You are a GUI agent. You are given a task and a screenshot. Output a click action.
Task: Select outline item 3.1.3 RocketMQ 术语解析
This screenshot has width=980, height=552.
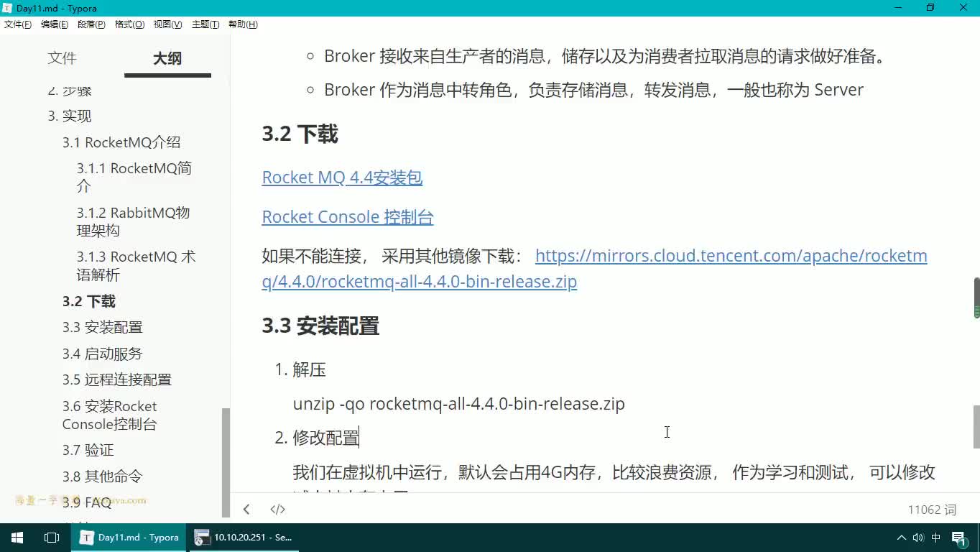pos(136,266)
